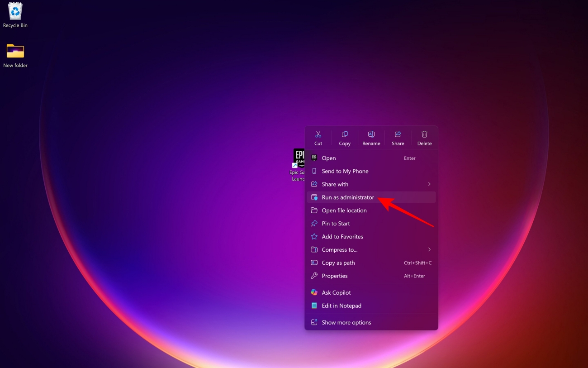Select Pin to Start
Viewport: 588px width, 368px height.
[371, 224]
